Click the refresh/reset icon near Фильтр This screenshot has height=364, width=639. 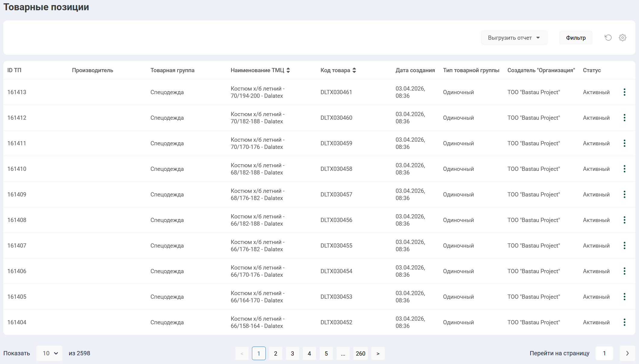[608, 38]
